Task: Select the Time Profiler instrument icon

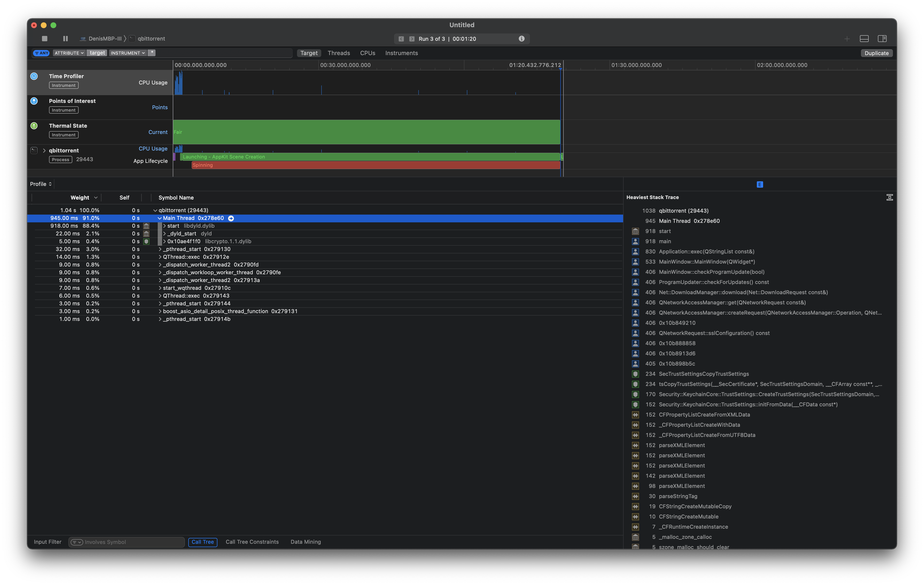Action: coord(34,76)
